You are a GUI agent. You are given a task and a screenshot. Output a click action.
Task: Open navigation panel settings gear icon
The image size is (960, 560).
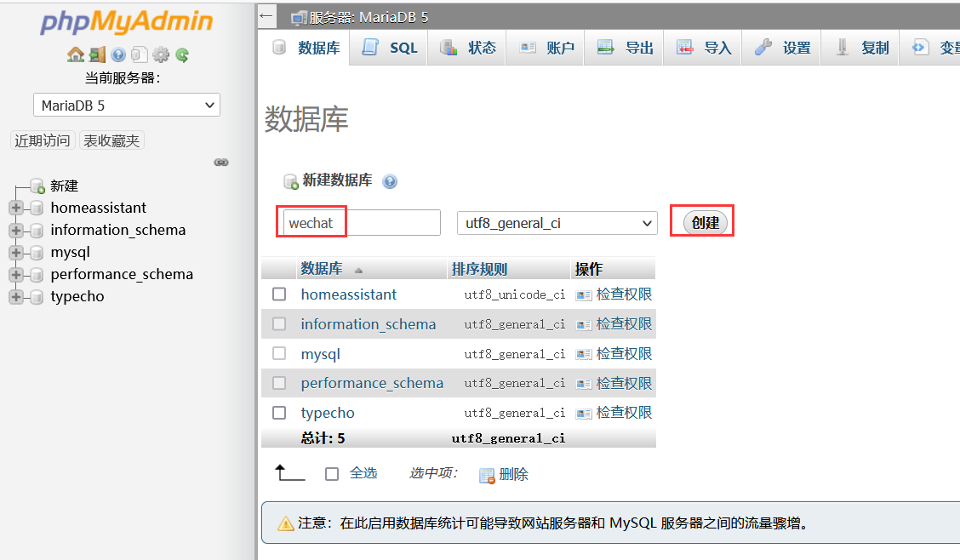pos(160,54)
